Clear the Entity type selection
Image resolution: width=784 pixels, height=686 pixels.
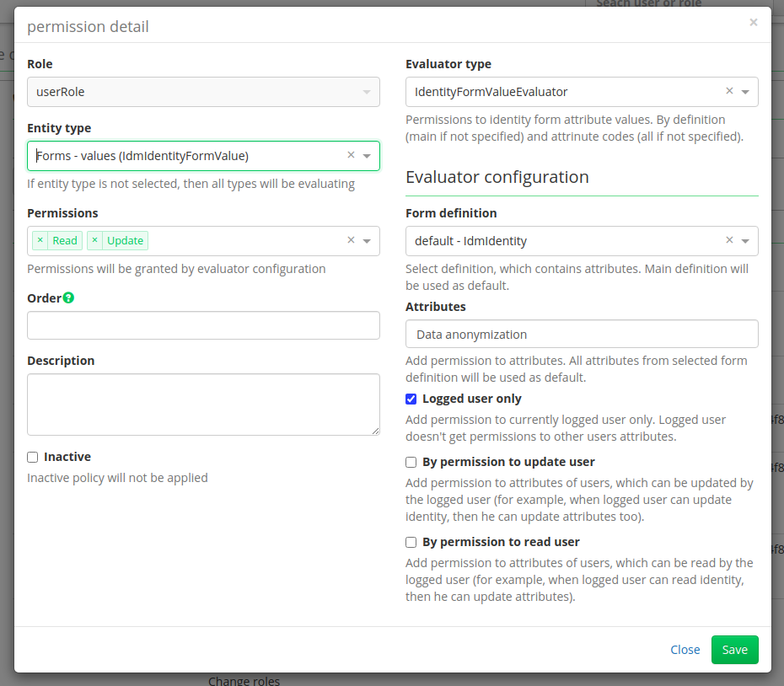point(351,156)
